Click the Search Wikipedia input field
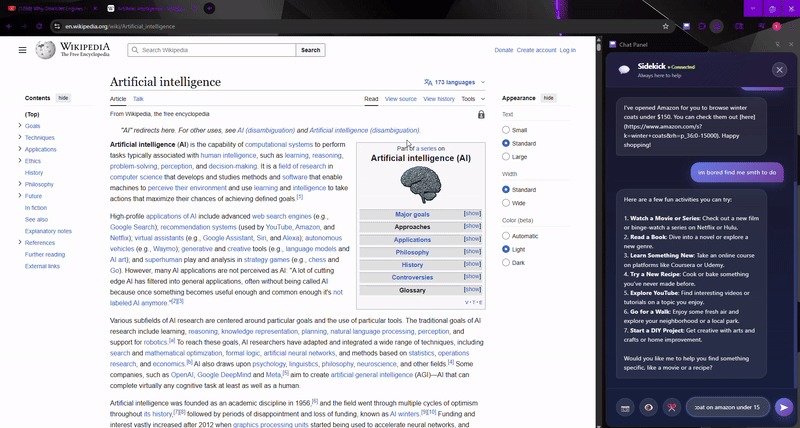The height and width of the screenshot is (428, 800). pyautogui.click(x=212, y=50)
